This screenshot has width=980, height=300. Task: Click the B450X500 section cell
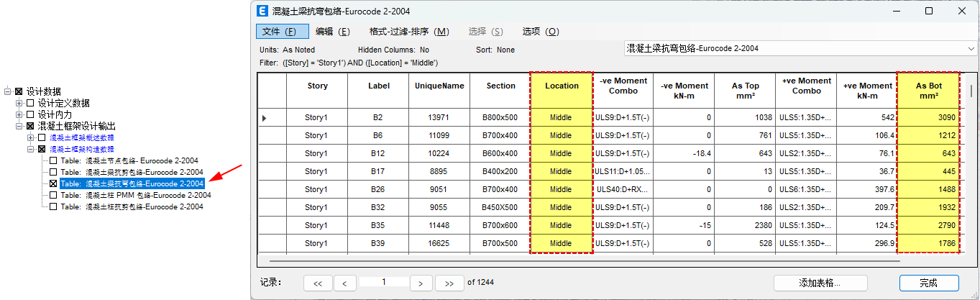(500, 207)
